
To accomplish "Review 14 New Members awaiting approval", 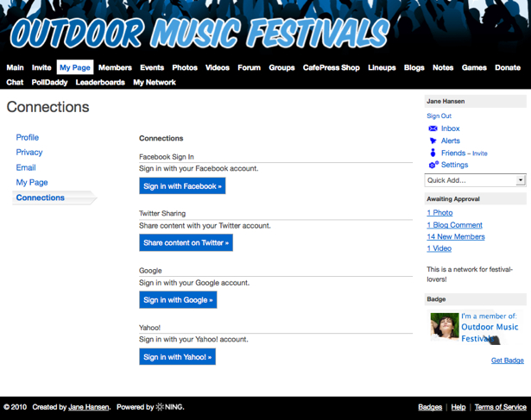I will 456,236.
